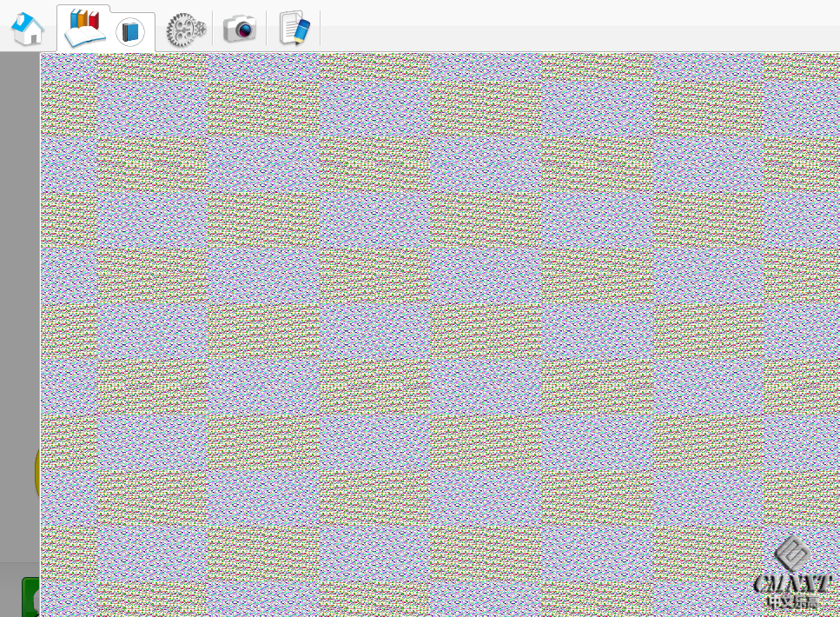
Task: Click the center of the noisy canvas
Action: [x=440, y=335]
